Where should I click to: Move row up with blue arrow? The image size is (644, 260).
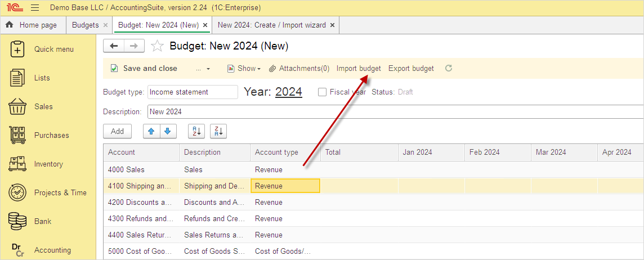[x=151, y=132]
